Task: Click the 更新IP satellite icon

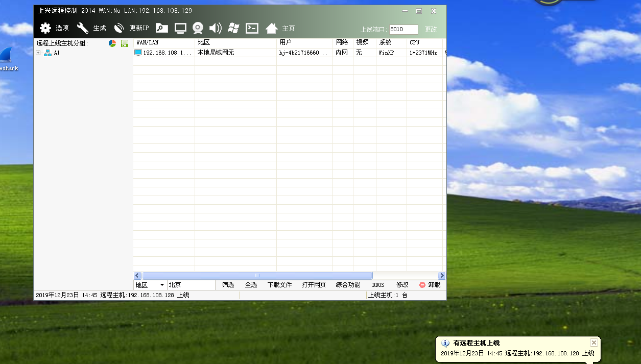Action: pyautogui.click(x=119, y=28)
